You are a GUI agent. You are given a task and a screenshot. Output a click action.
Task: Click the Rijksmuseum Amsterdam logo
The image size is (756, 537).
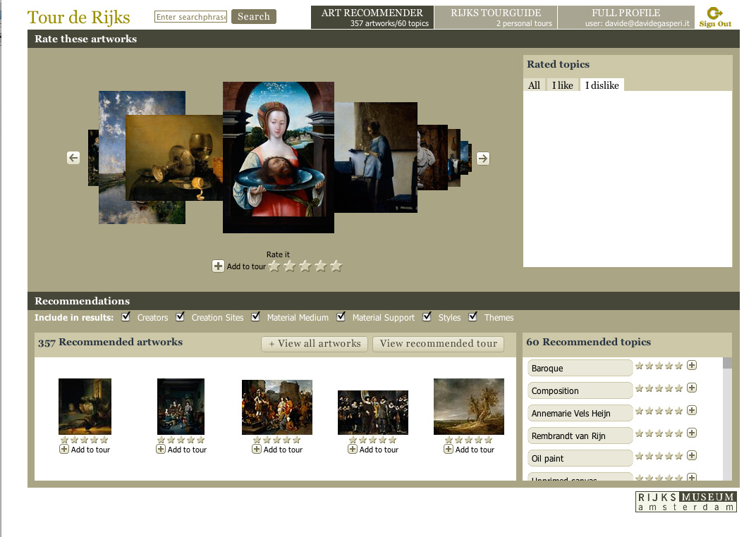pyautogui.click(x=686, y=501)
